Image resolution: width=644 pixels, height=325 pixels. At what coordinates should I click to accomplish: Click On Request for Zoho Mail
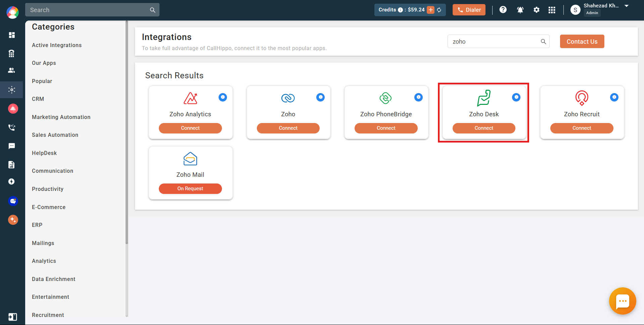[190, 189]
